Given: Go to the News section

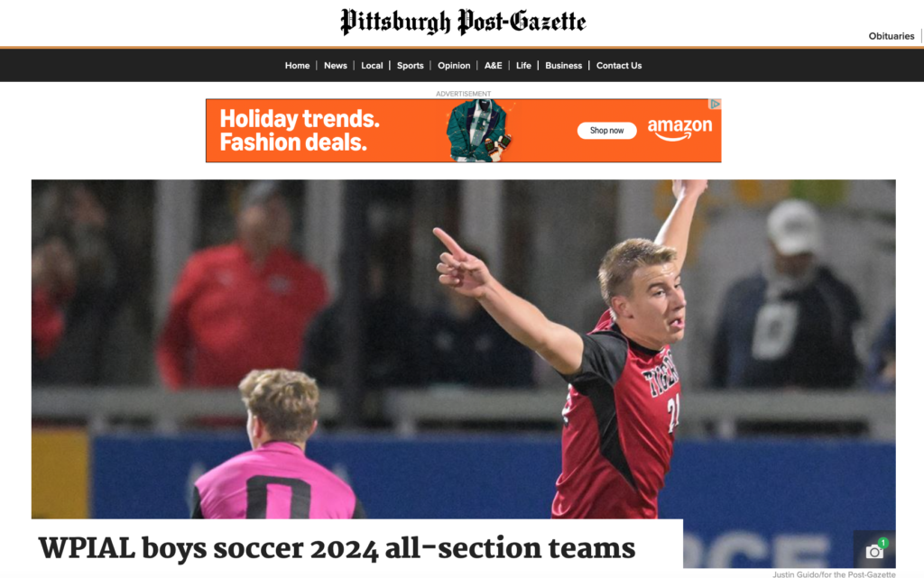Looking at the screenshot, I should (336, 65).
